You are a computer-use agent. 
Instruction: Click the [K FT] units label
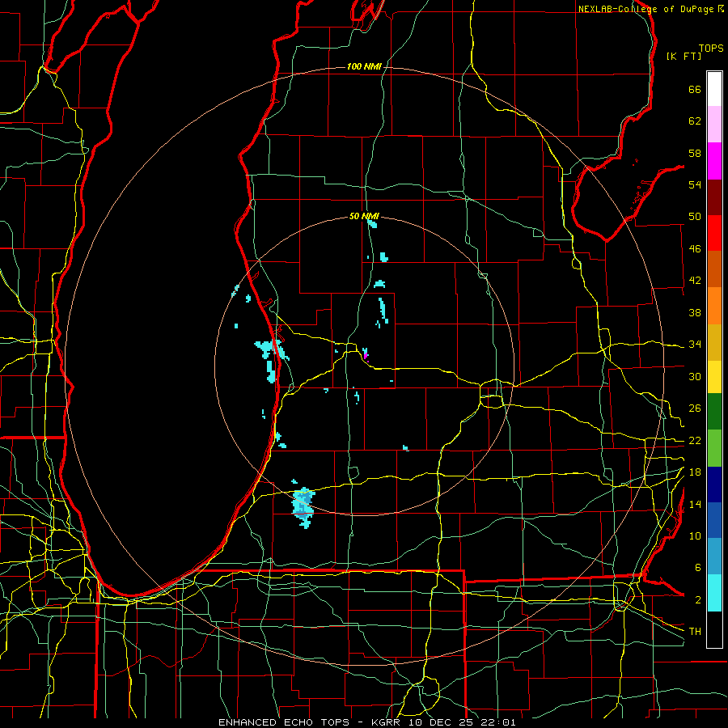[684, 57]
